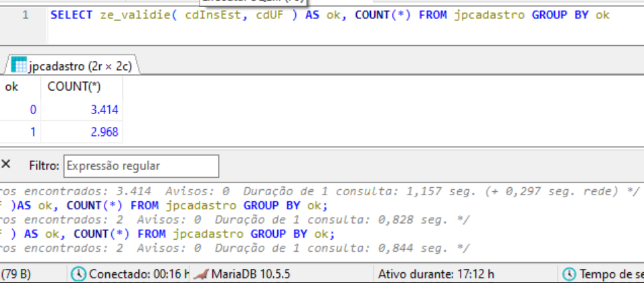Screen dimensions: 644x283
Task: Sort by the ok column header
Action: pyautogui.click(x=20, y=87)
